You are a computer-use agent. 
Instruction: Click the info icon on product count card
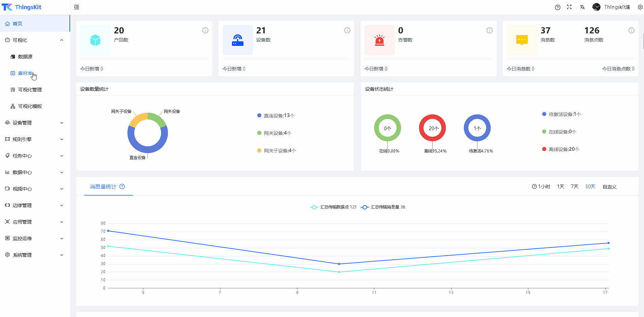click(205, 30)
